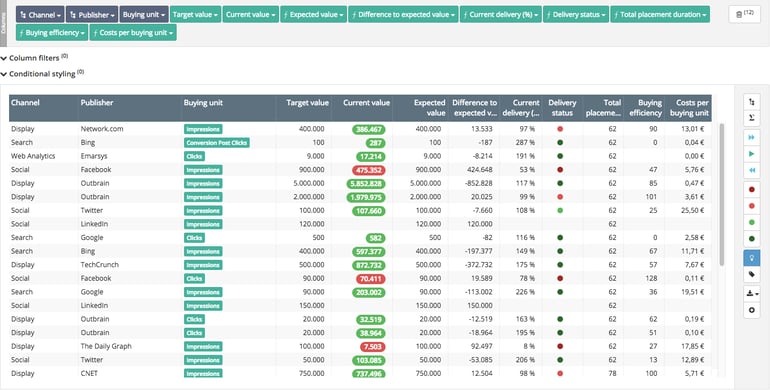Open the Delivery status column chip menu

tap(576, 15)
